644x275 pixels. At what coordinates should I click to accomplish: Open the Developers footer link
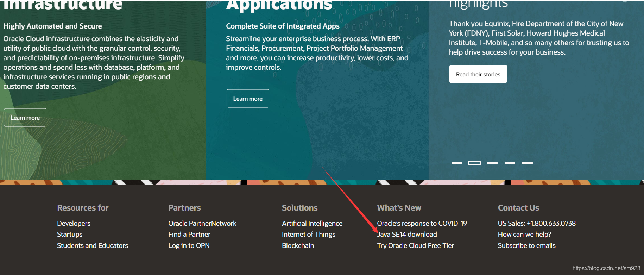74,223
